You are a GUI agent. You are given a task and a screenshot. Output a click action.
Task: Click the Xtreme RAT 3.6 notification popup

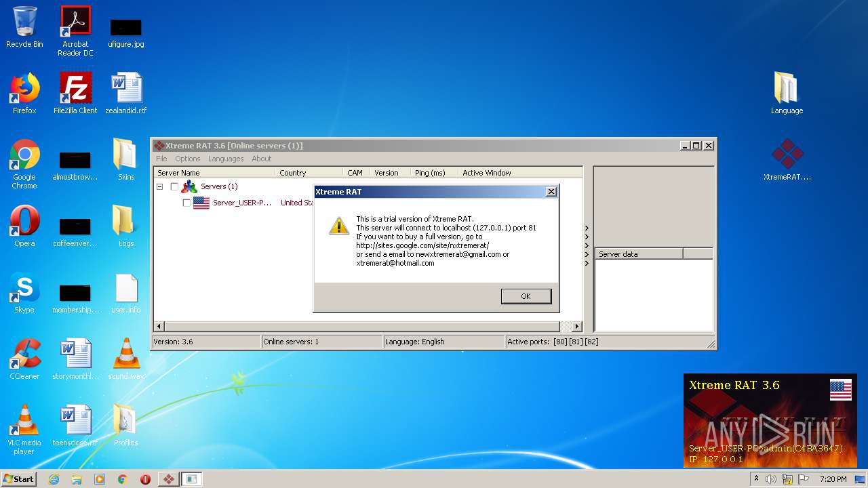click(770, 420)
